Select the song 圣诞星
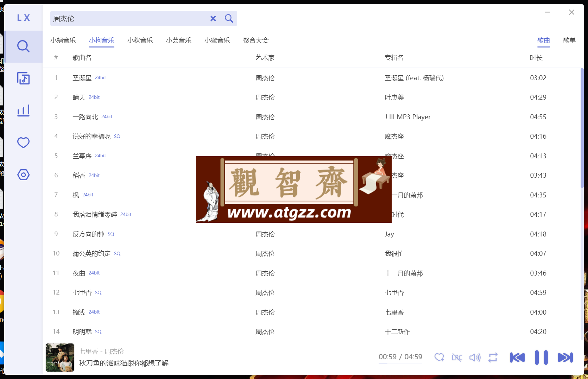 82,78
